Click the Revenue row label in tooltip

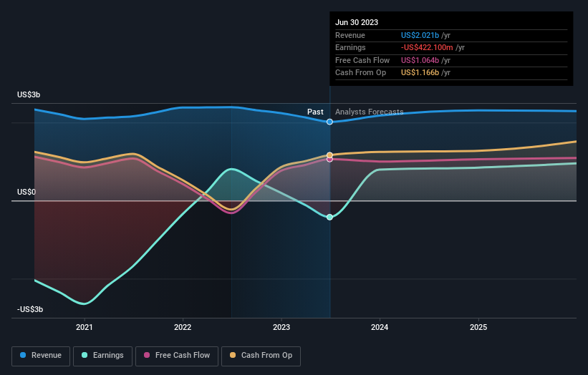click(x=350, y=35)
